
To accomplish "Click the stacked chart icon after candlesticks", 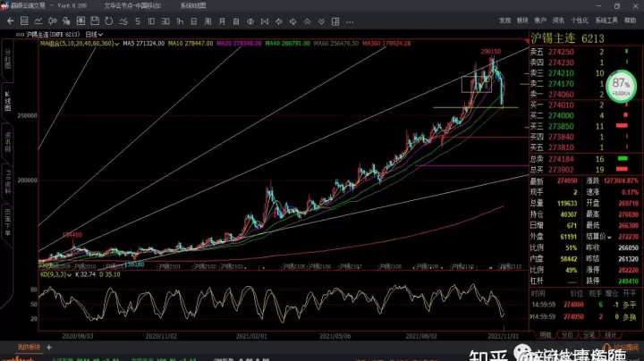I will [66, 21].
